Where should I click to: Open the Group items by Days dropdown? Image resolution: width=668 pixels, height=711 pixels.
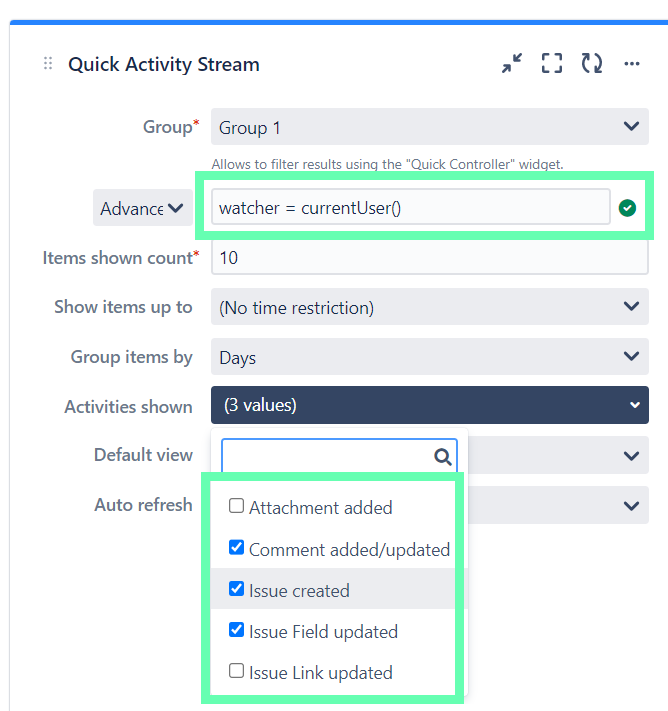[429, 357]
